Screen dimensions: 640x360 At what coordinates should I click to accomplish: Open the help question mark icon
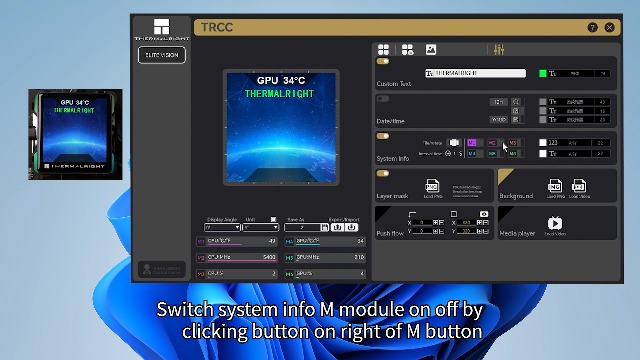click(592, 27)
